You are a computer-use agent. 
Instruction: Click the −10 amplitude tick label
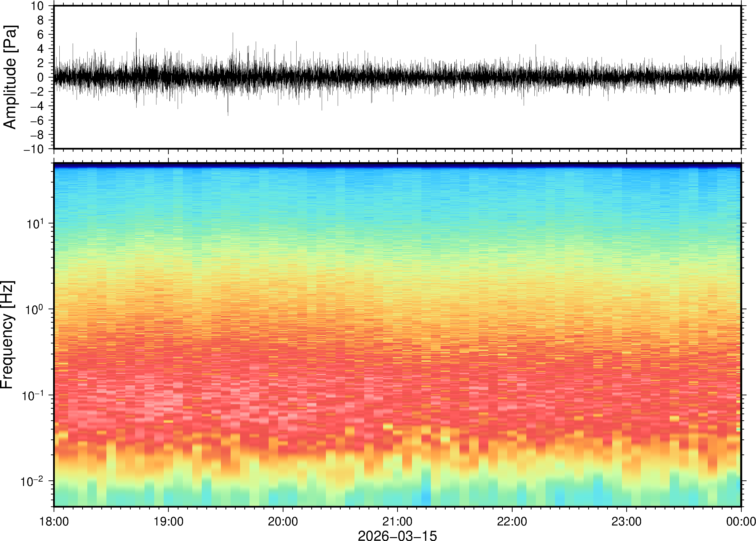point(33,149)
